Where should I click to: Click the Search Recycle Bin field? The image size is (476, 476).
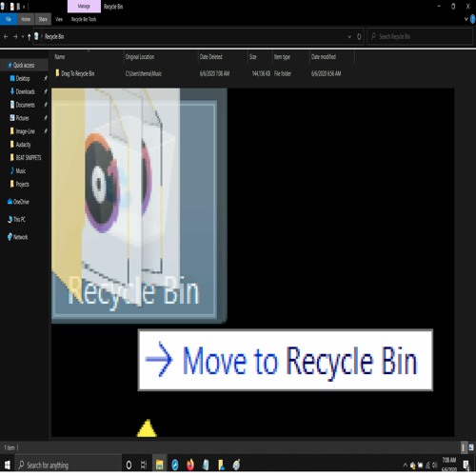pos(420,37)
